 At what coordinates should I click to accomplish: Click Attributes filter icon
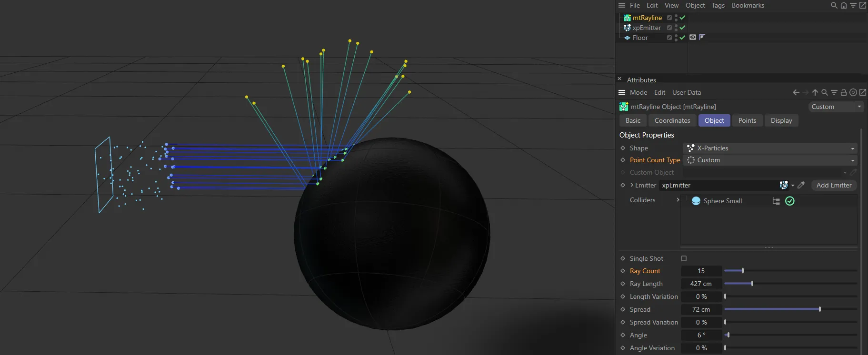click(834, 92)
